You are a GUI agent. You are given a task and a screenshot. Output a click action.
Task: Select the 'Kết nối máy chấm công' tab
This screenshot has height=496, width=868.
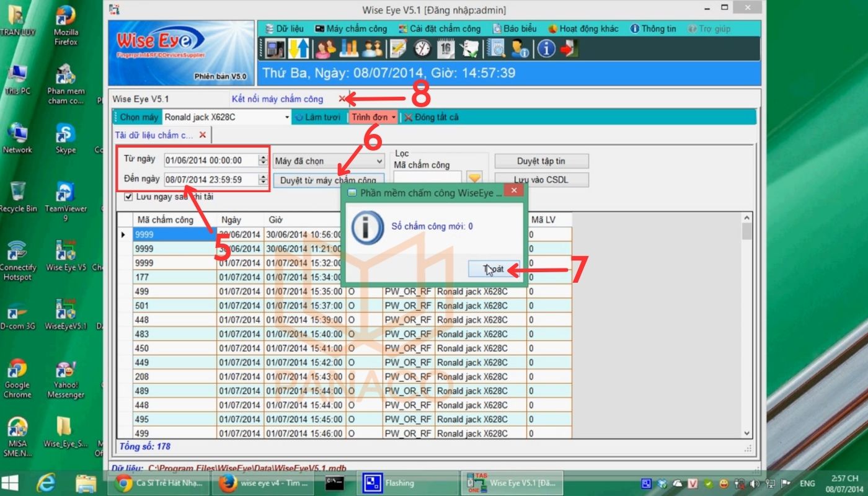point(277,99)
